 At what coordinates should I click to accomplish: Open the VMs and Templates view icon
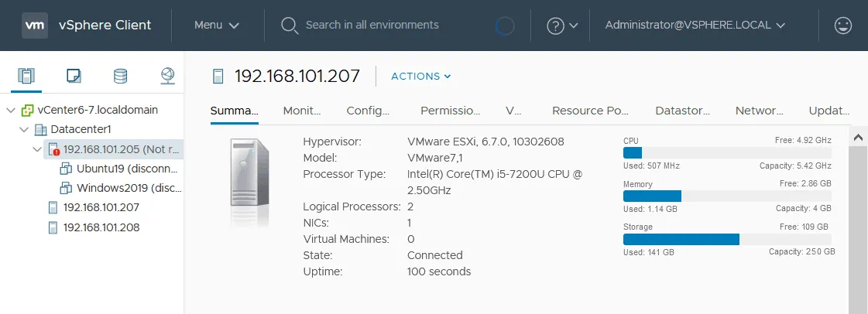click(x=74, y=76)
